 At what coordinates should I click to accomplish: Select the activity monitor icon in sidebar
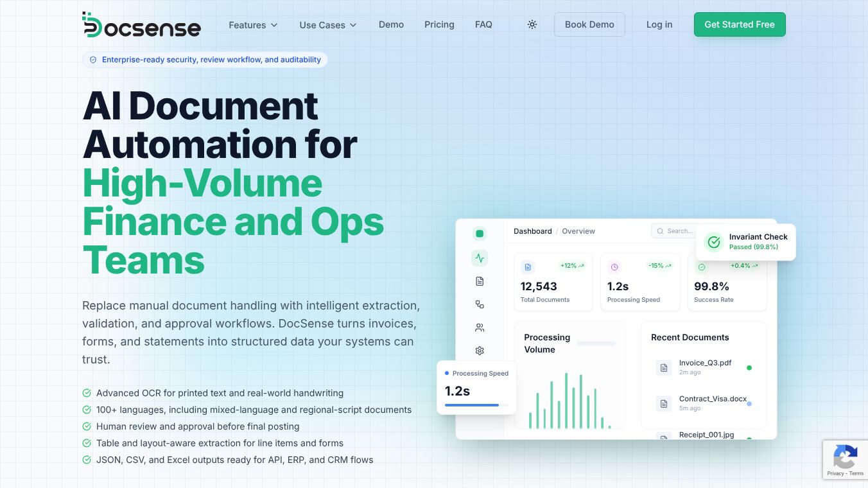pos(480,257)
